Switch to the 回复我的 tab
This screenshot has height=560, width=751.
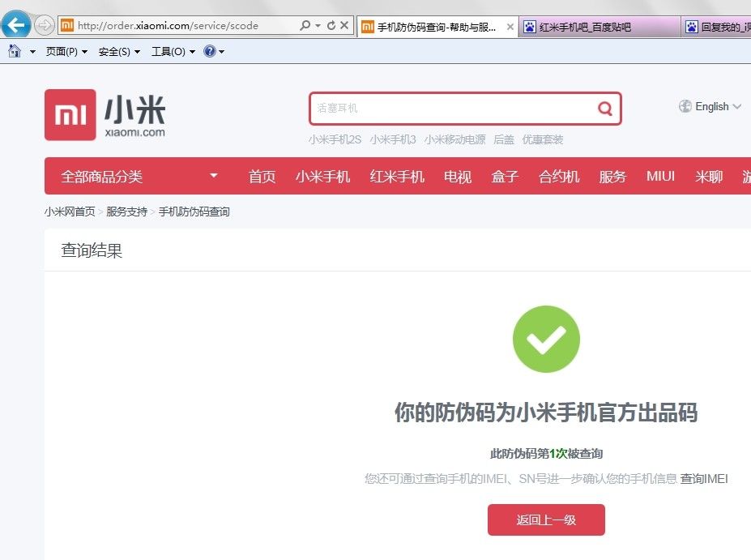(716, 27)
